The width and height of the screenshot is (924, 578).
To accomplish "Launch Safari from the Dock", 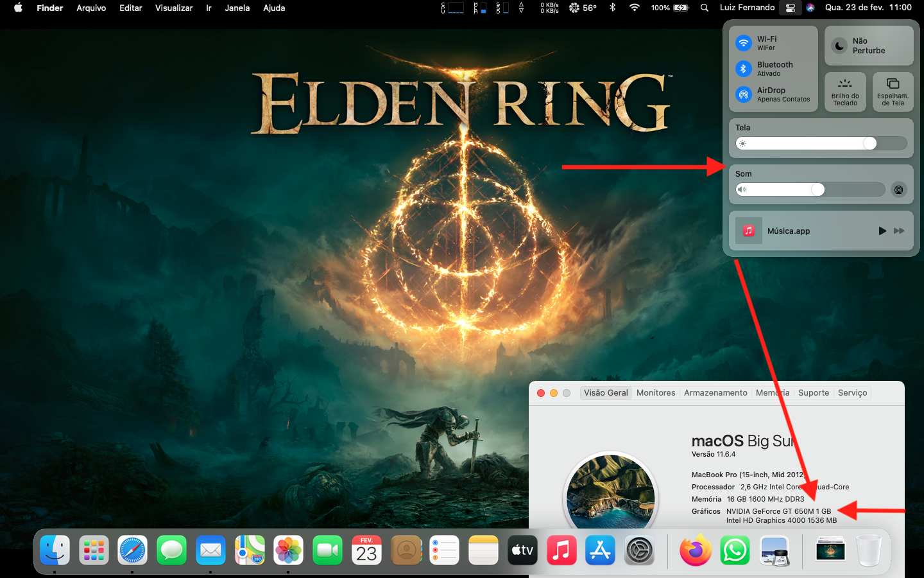I will click(x=133, y=550).
